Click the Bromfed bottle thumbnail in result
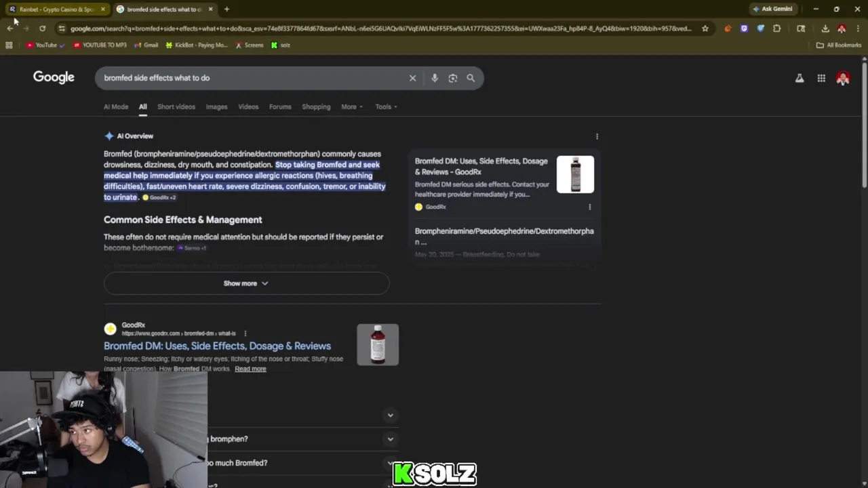Screen dimensions: 868x488 pos(378,344)
